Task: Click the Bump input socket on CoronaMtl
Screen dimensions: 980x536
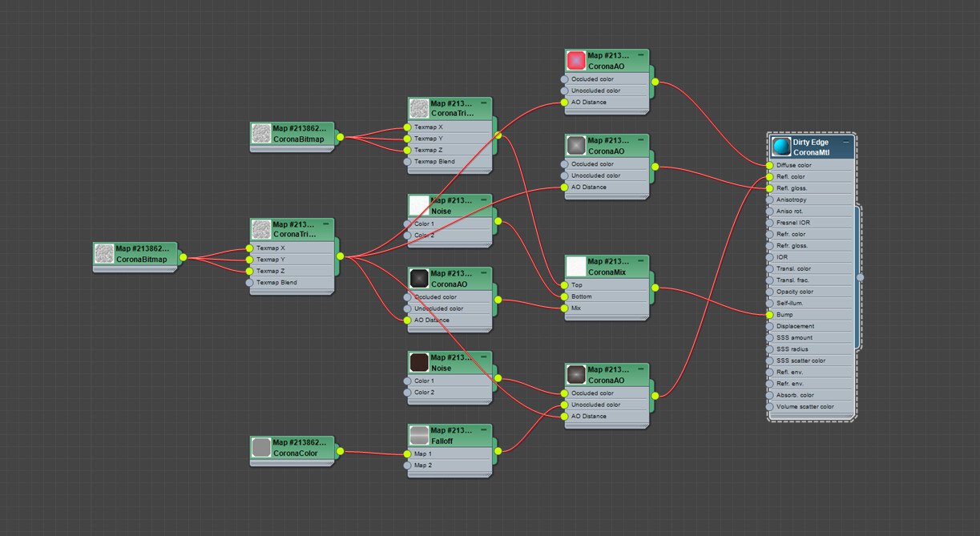Action: 768,314
